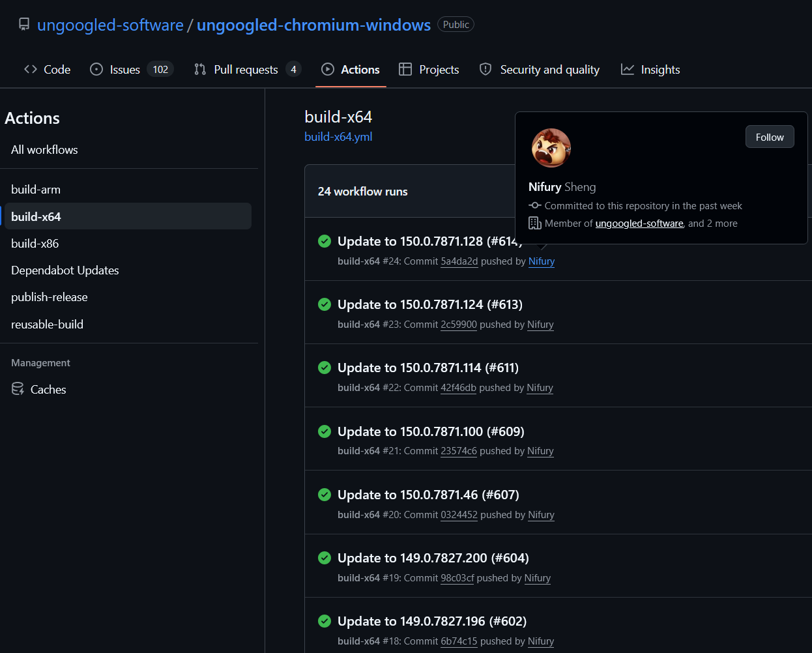The image size is (812, 653).
Task: Select the build-x64 workflow in sidebar
Action: point(128,216)
